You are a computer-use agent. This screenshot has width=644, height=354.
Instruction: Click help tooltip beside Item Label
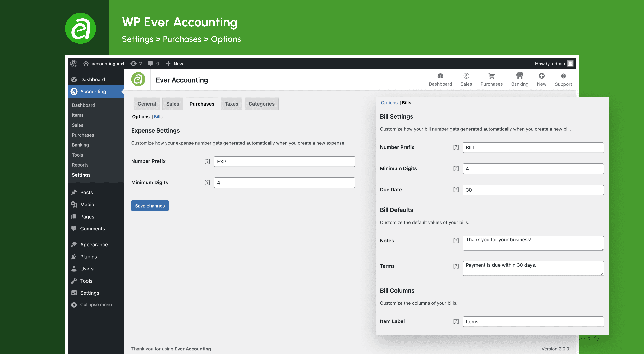(456, 321)
